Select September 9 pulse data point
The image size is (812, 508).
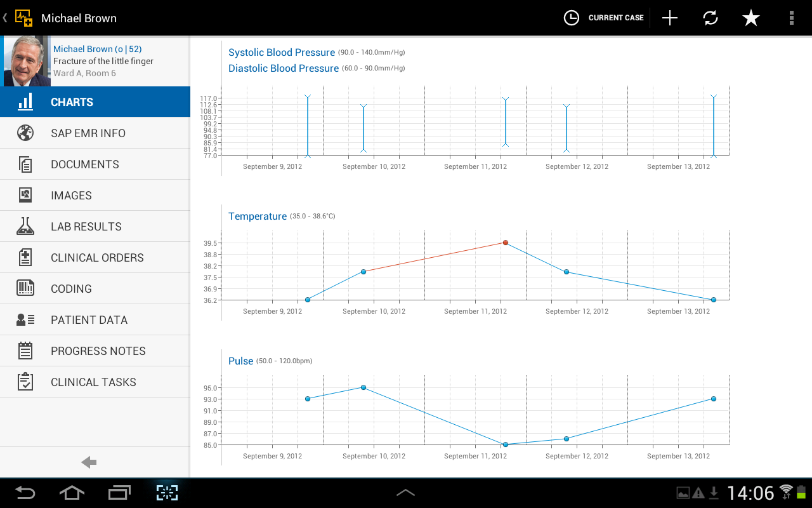308,399
